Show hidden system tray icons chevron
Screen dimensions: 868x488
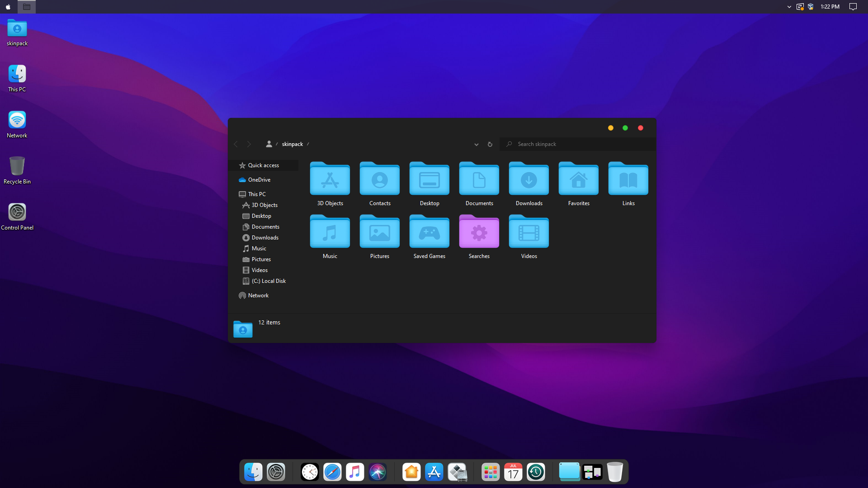[x=789, y=7]
